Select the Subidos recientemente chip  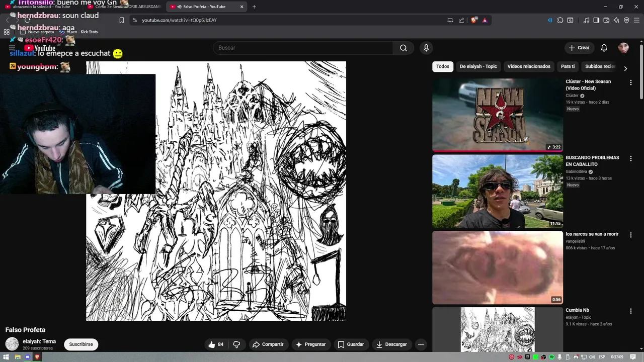600,66
